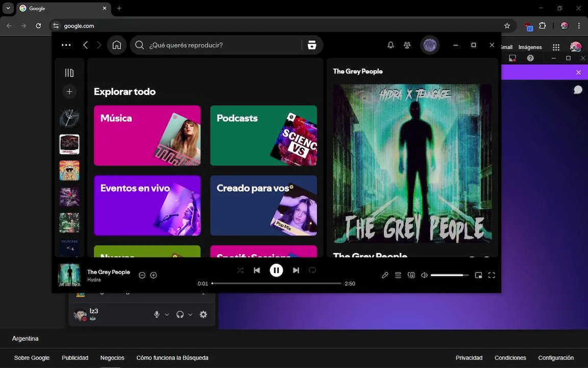Skip to next track

pos(296,270)
